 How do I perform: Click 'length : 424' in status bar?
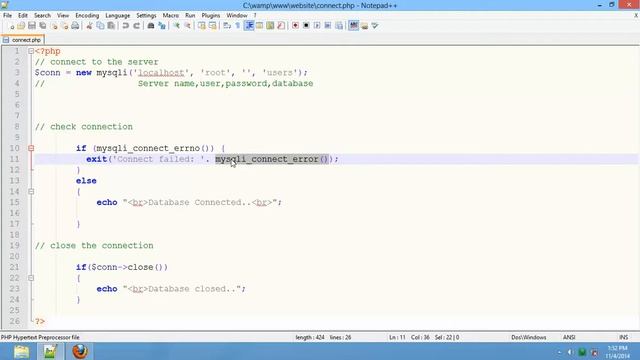310,337
